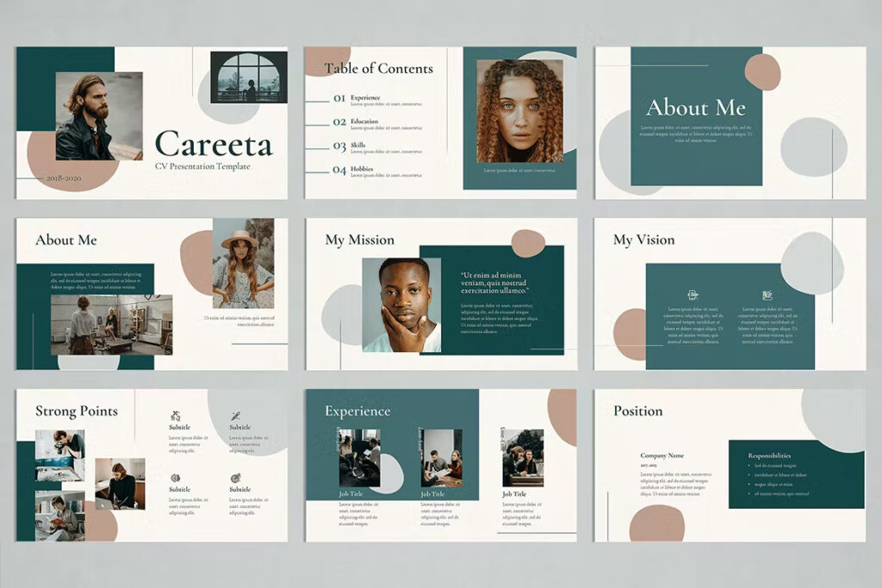Click the drafting tools icon on Strong Points slide
Viewport: 882px width, 588px height.
tap(175, 416)
